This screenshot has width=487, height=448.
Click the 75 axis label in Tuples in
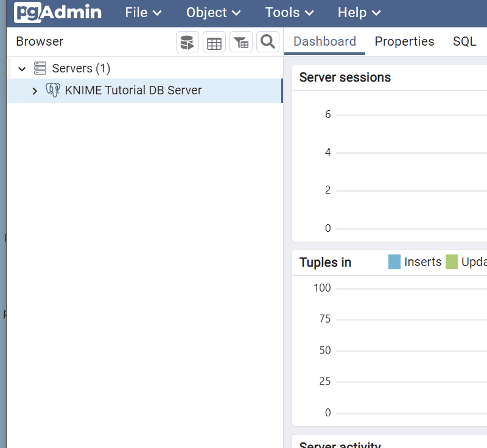pyautogui.click(x=325, y=319)
